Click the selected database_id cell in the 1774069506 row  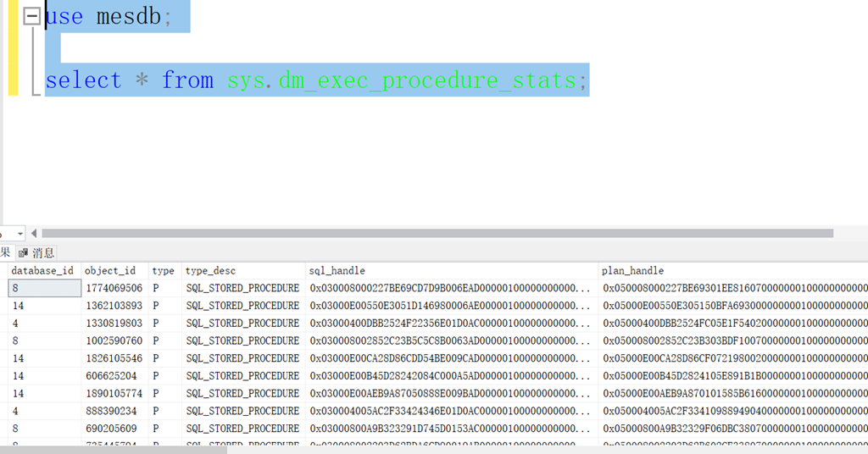click(x=44, y=288)
